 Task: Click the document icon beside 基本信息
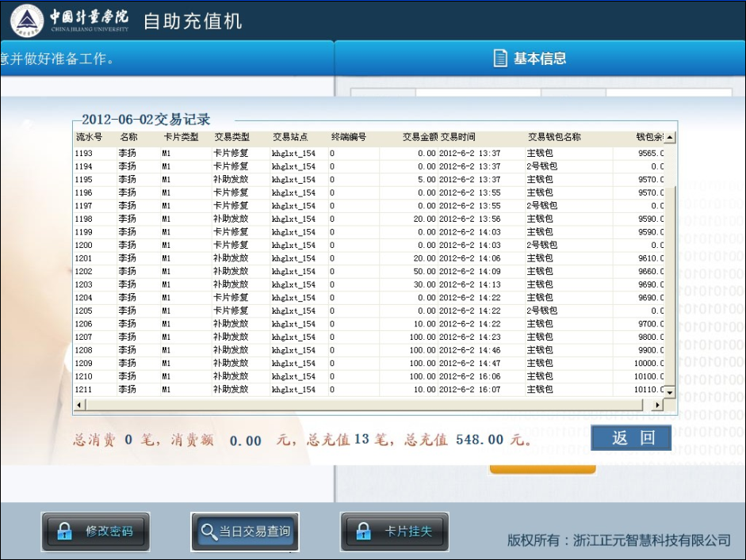coord(500,59)
